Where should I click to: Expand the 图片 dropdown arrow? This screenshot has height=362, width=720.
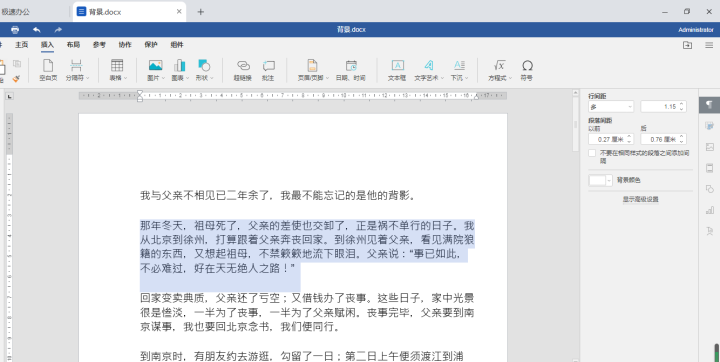click(163, 79)
